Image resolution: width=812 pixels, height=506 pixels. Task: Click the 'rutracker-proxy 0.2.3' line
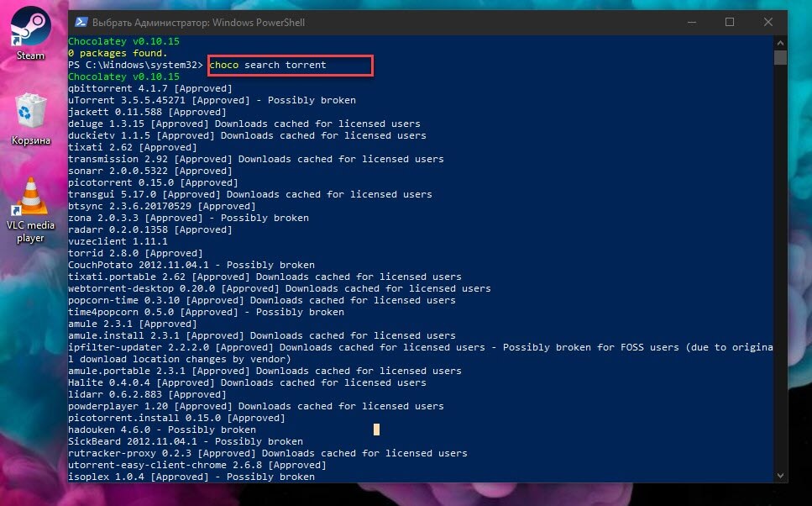268,453
